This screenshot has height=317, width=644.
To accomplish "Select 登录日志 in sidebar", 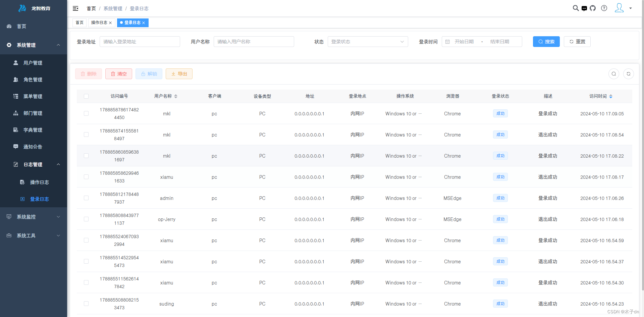I will coord(34,199).
